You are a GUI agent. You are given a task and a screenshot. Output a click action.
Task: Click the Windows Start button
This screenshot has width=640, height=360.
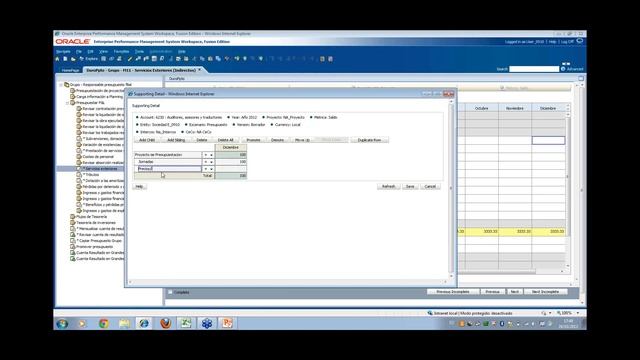62,324
